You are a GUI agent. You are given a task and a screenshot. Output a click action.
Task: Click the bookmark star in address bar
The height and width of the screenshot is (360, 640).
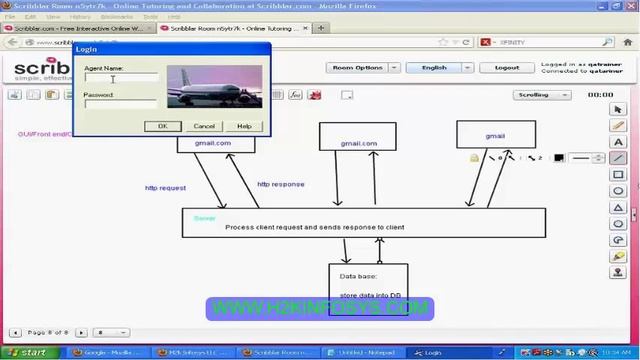tap(442, 42)
